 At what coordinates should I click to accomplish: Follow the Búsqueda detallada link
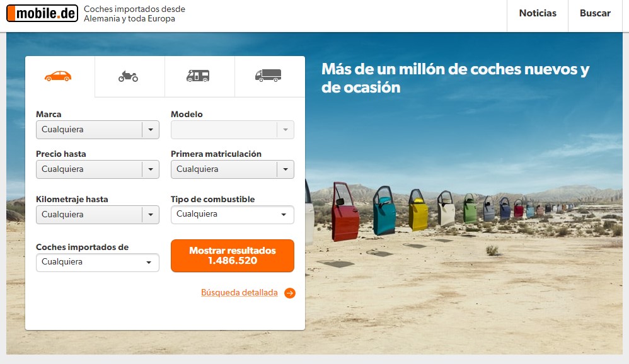(x=239, y=293)
